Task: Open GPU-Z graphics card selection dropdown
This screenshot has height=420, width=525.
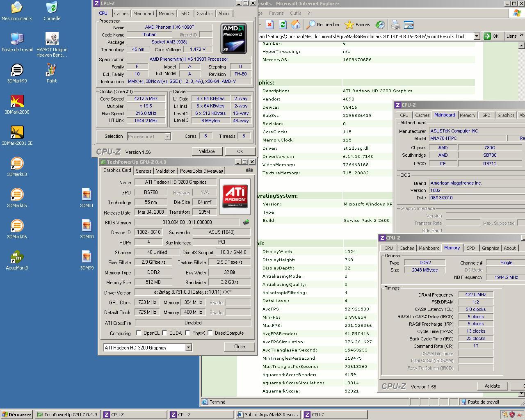Action: click(188, 348)
